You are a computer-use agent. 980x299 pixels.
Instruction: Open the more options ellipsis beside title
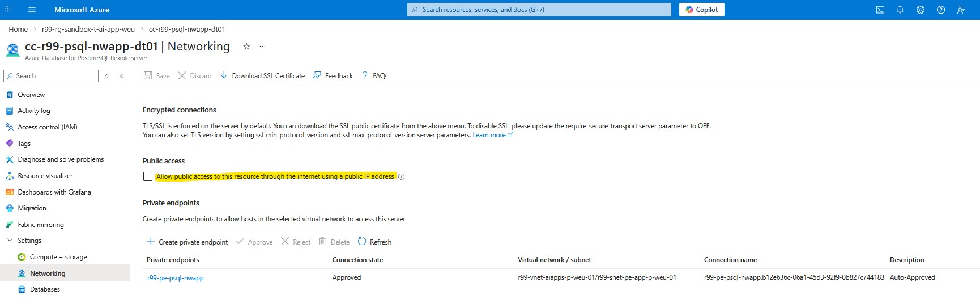(x=262, y=47)
